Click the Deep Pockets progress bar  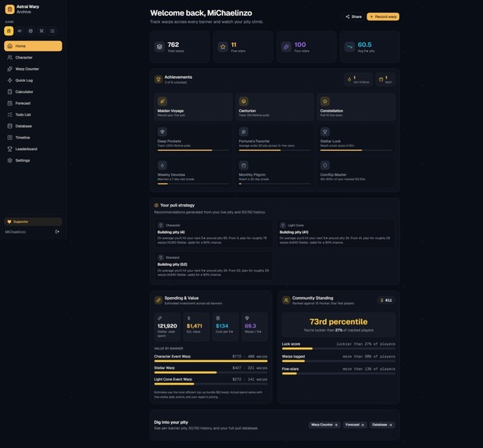[x=194, y=150]
